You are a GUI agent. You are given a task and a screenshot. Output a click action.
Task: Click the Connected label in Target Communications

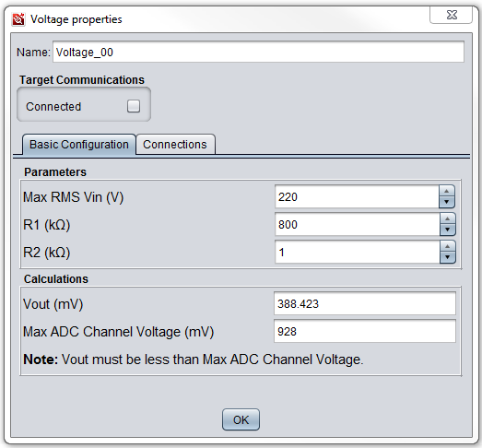coord(53,107)
